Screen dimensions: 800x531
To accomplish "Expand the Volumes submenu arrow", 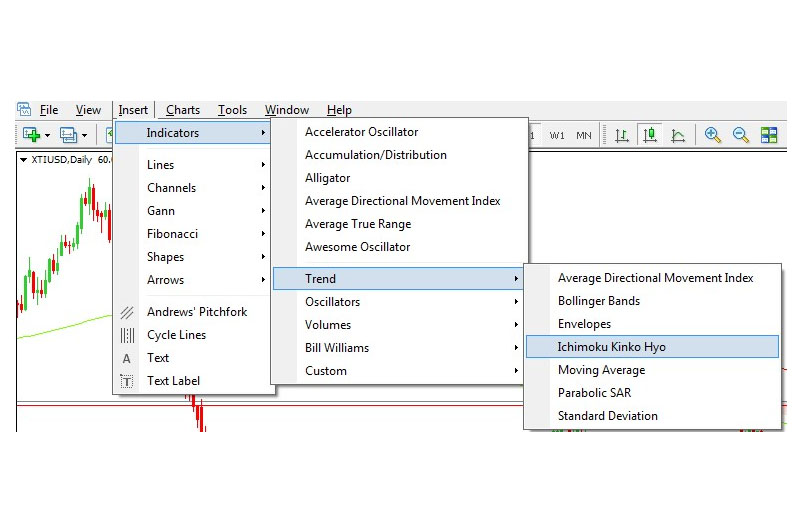I will [516, 324].
